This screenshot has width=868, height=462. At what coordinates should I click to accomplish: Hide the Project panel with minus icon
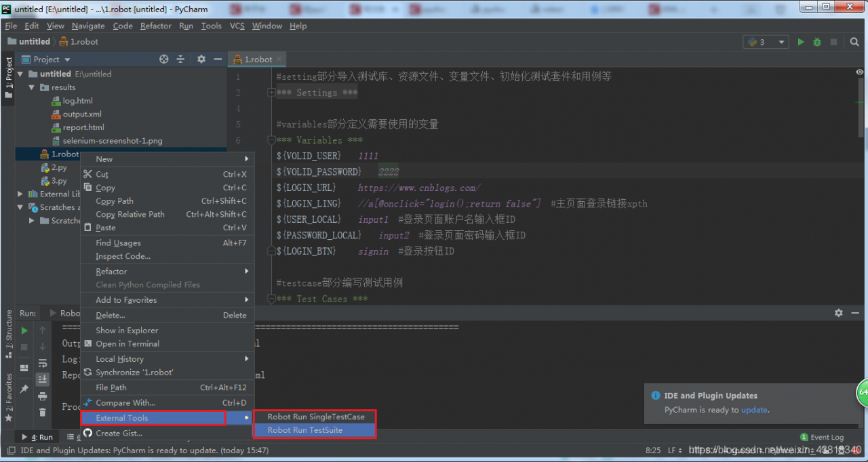218,60
